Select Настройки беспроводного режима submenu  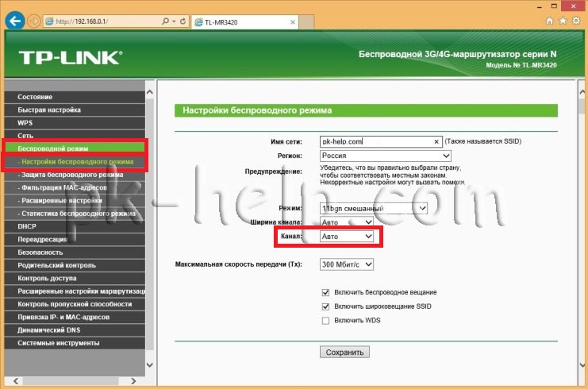tap(75, 162)
